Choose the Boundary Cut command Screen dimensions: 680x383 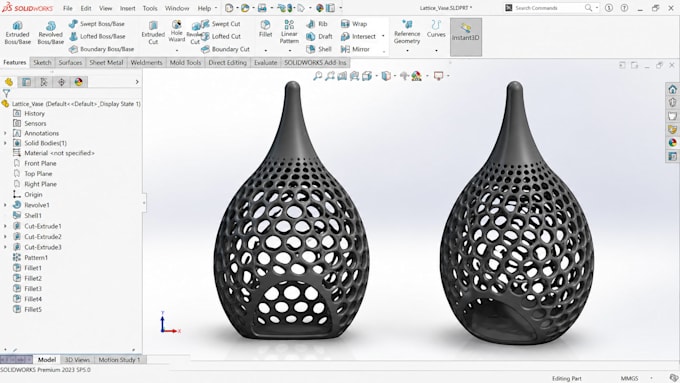point(226,49)
